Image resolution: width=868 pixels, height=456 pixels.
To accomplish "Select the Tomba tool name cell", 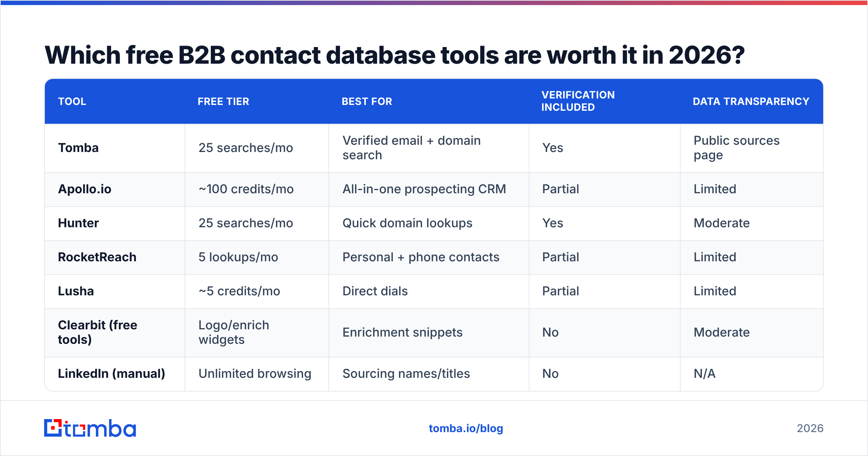I will (x=115, y=148).
